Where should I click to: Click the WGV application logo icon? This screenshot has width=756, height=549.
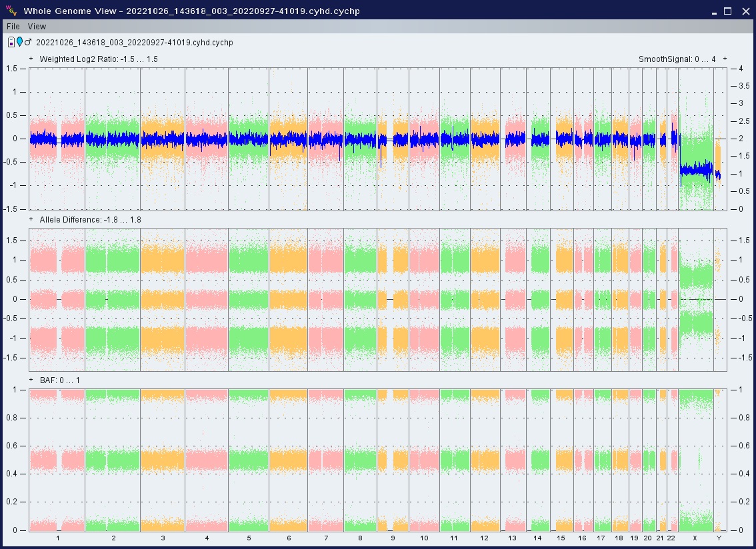(x=11, y=11)
